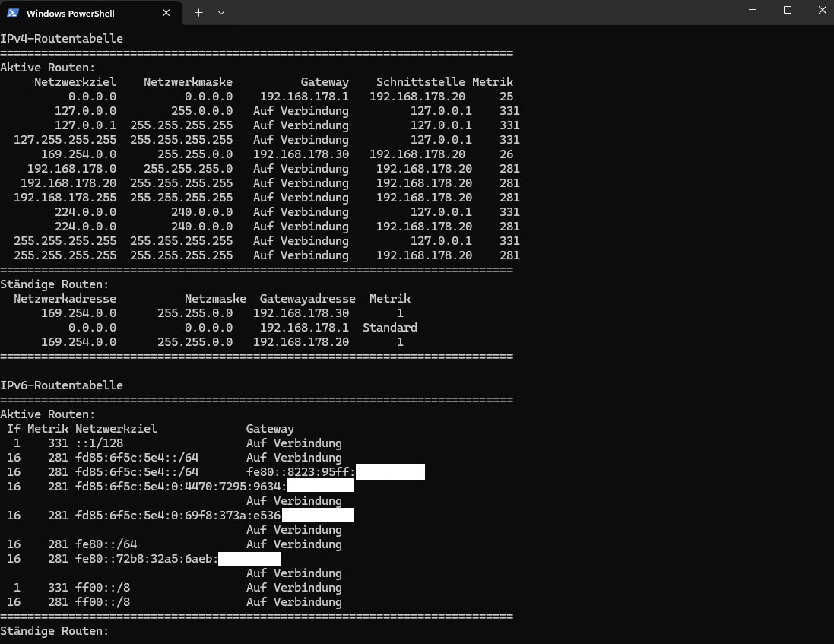Image resolution: width=834 pixels, height=644 pixels.
Task: Close the Windows PowerShell tab
Action: click(x=166, y=13)
